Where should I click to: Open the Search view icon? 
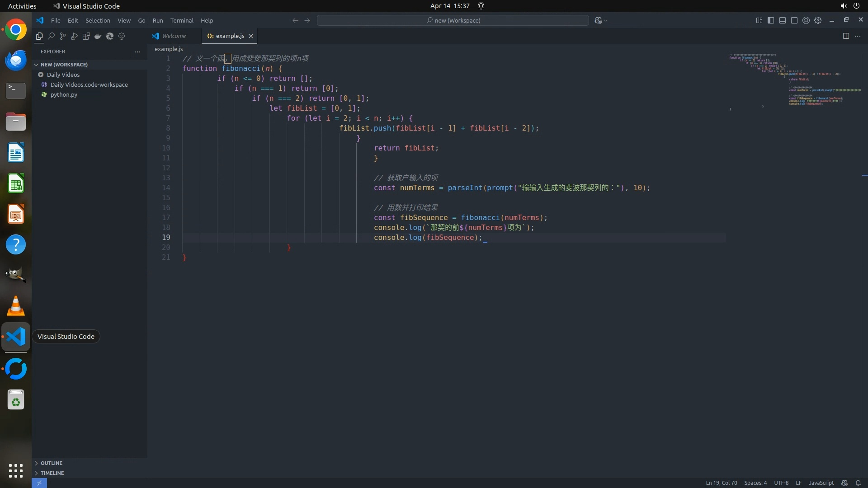(x=51, y=36)
